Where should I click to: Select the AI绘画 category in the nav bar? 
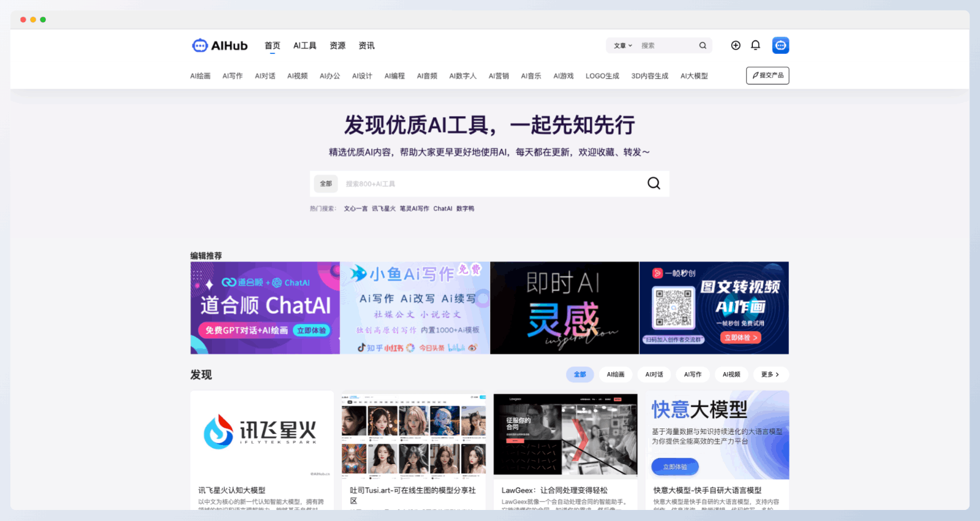(200, 76)
